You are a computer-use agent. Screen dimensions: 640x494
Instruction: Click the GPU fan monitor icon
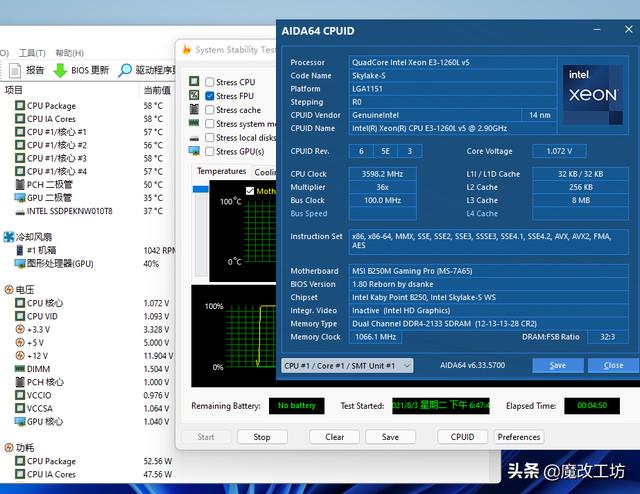click(x=20, y=263)
